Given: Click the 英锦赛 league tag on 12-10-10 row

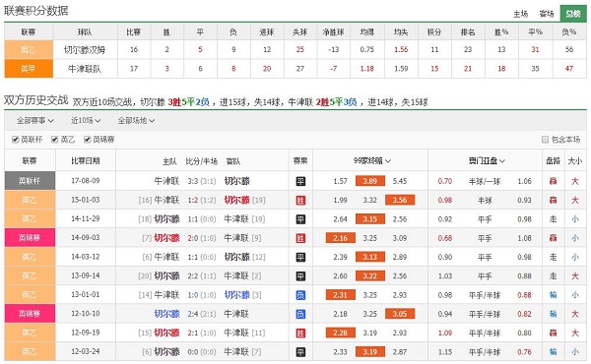Looking at the screenshot, I should pos(30,314).
